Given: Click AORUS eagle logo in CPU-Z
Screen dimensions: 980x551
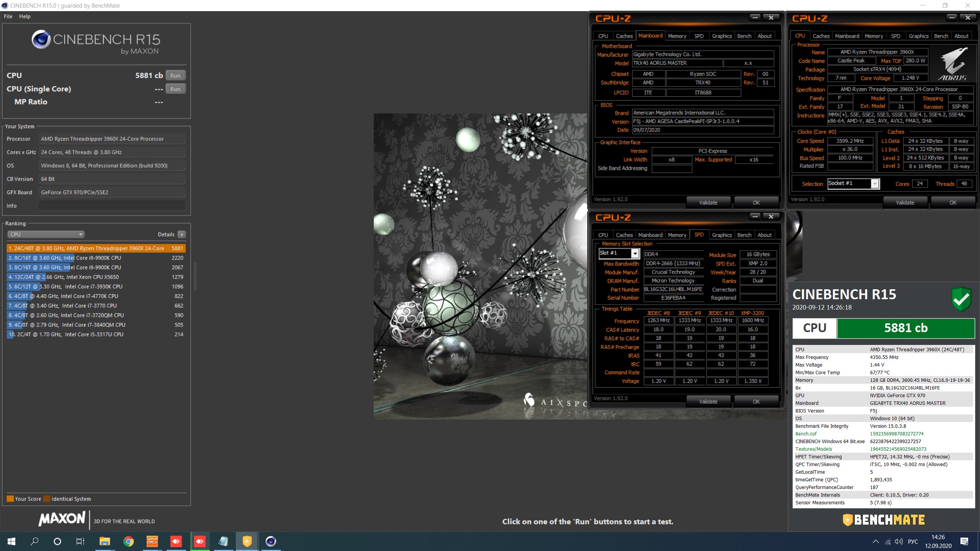Looking at the screenshot, I should 952,64.
